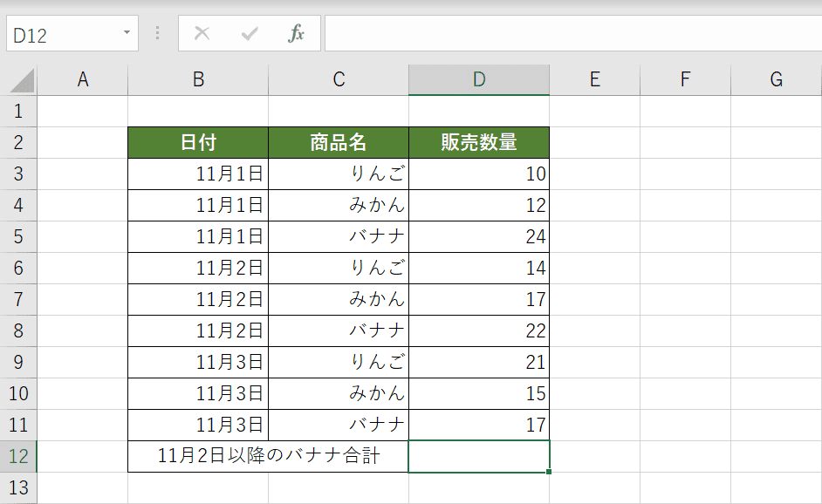Viewport: 822px width, 504px height.
Task: Select row 3 header
Action: pos(18,174)
